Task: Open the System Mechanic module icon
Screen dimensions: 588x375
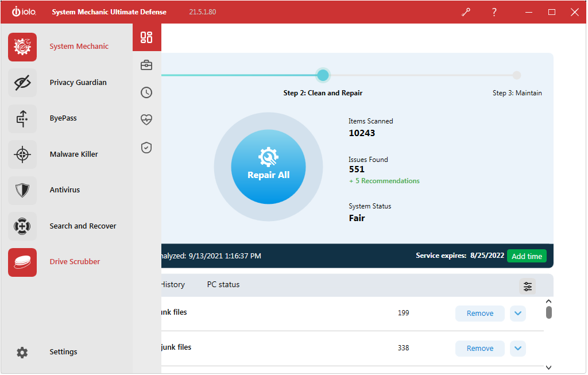Action: 22,47
